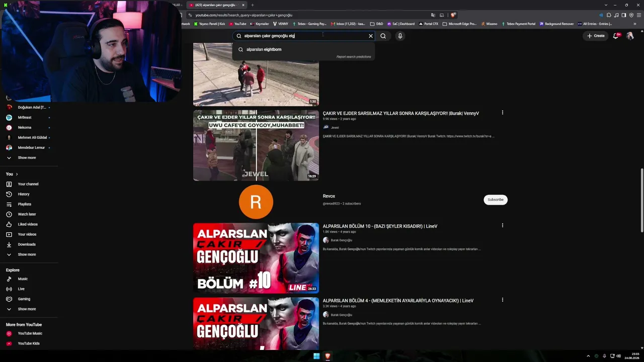
Task: Click the Brave browser taskbar icon
Action: click(328, 356)
